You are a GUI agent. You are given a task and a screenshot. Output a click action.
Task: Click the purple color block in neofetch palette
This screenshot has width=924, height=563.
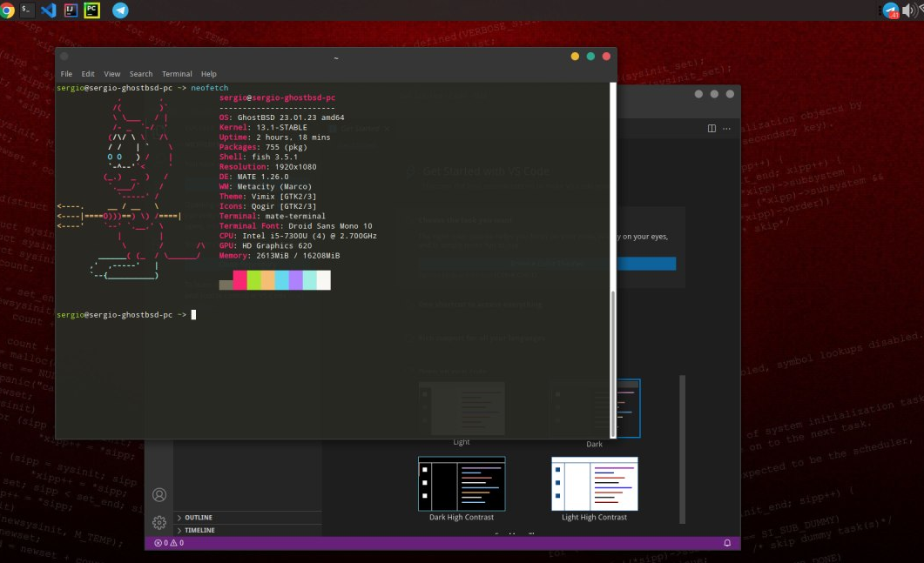(x=296, y=280)
